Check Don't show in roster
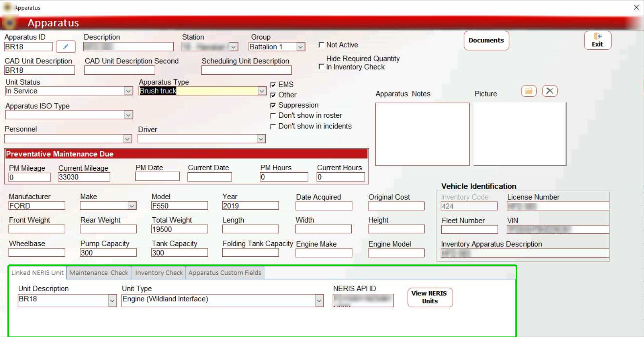 (273, 116)
